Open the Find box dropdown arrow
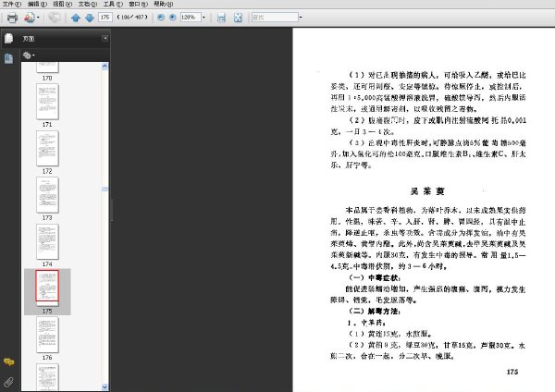 pyautogui.click(x=301, y=17)
